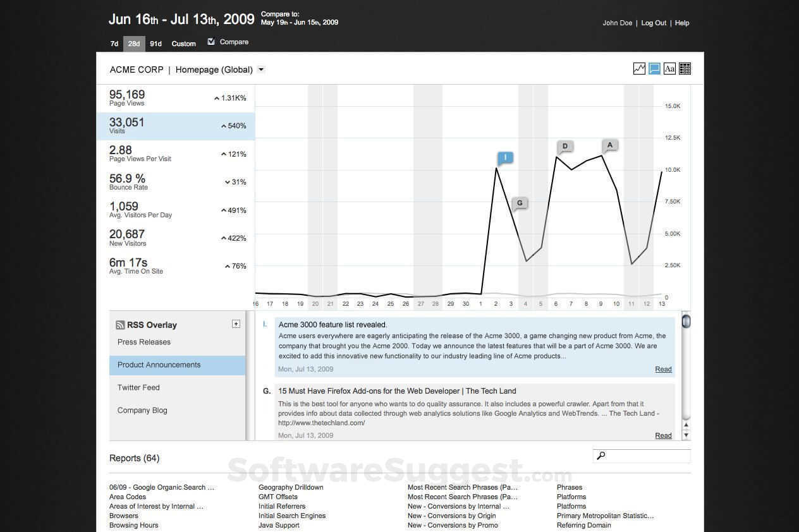The width and height of the screenshot is (799, 532).
Task: Click the scroll-down arrow on the feed list
Action: pyautogui.click(x=686, y=433)
